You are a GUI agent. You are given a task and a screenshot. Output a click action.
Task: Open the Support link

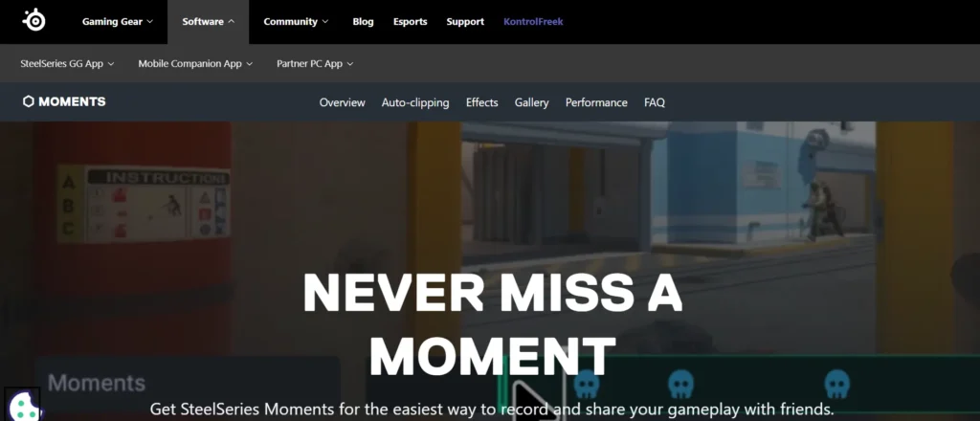(x=465, y=21)
